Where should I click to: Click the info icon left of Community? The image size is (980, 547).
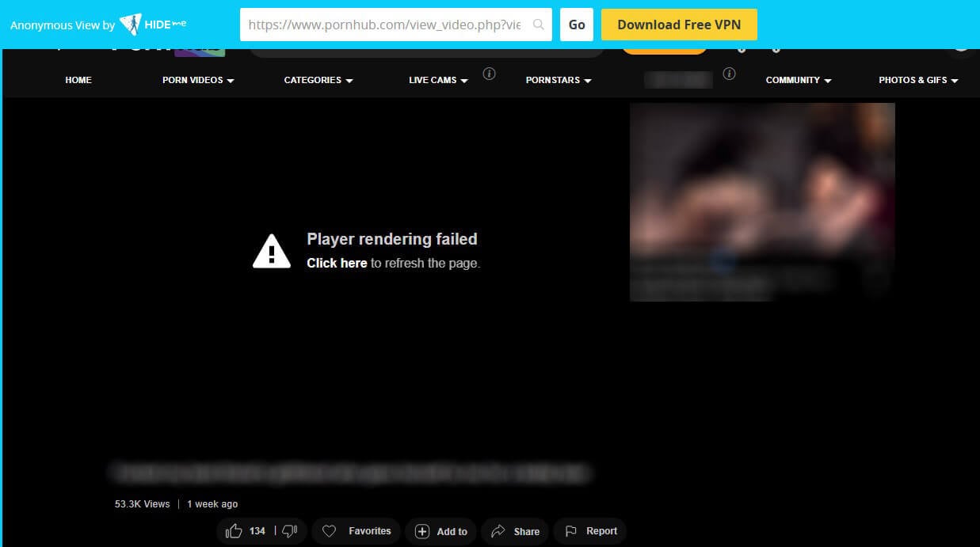pyautogui.click(x=730, y=74)
